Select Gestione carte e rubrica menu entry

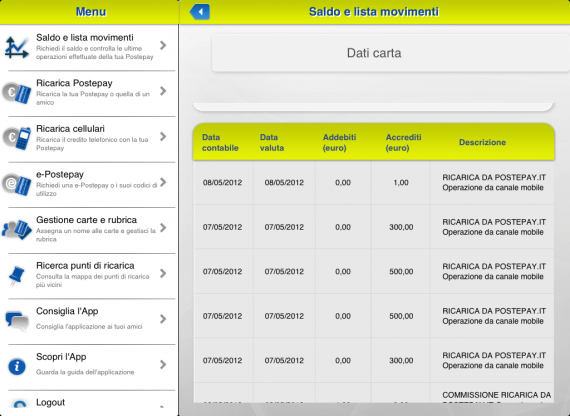point(89,231)
